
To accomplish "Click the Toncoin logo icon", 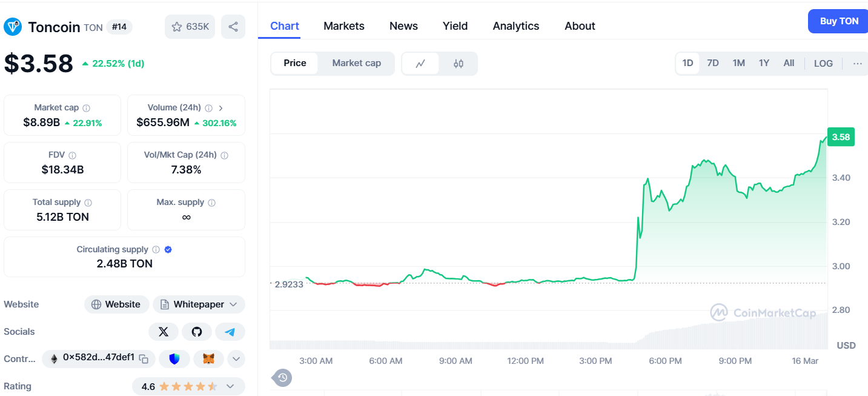I will [x=13, y=27].
